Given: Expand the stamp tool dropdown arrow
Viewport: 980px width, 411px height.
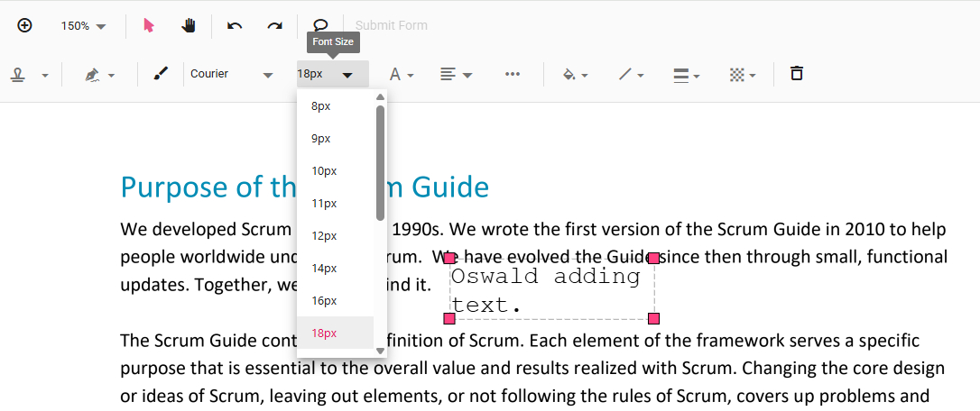Looking at the screenshot, I should [x=45, y=76].
